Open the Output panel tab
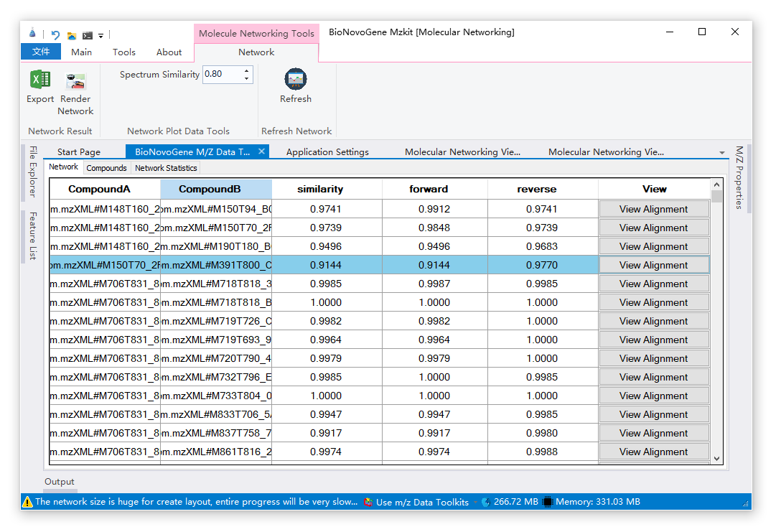 click(60, 482)
